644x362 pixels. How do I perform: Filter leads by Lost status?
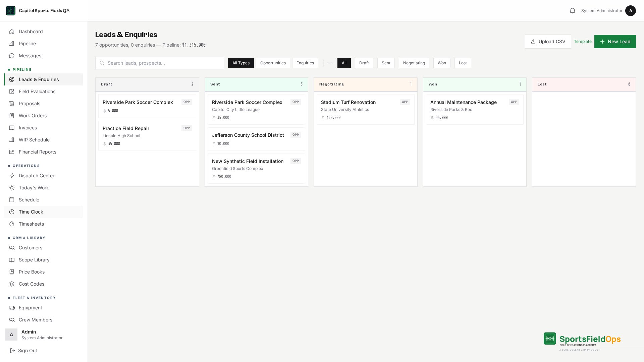click(x=463, y=63)
